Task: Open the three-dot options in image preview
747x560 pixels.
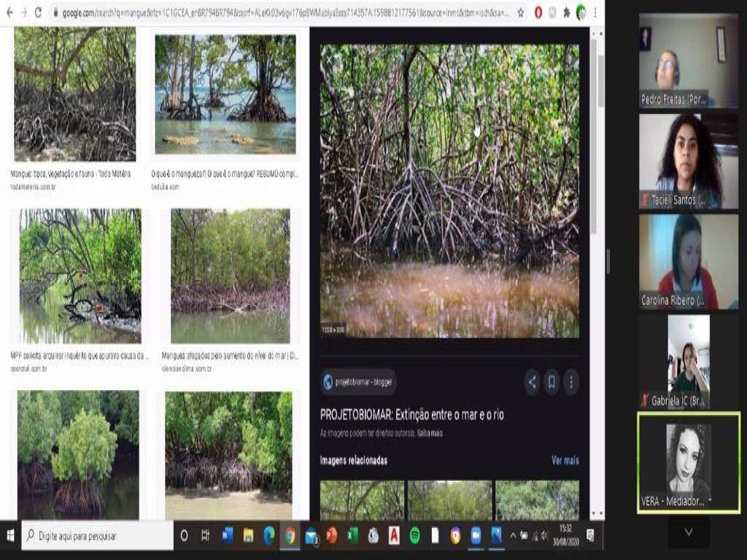Action: (x=571, y=381)
